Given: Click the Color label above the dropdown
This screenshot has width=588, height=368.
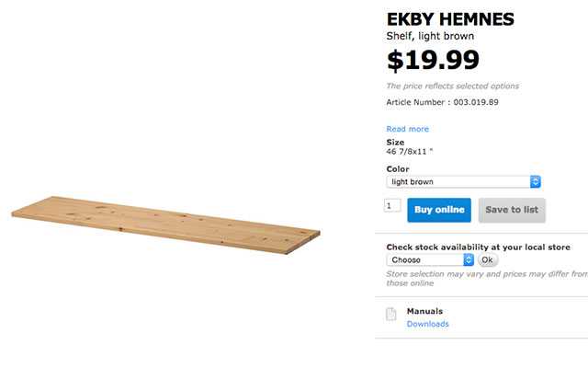Looking at the screenshot, I should coord(398,169).
